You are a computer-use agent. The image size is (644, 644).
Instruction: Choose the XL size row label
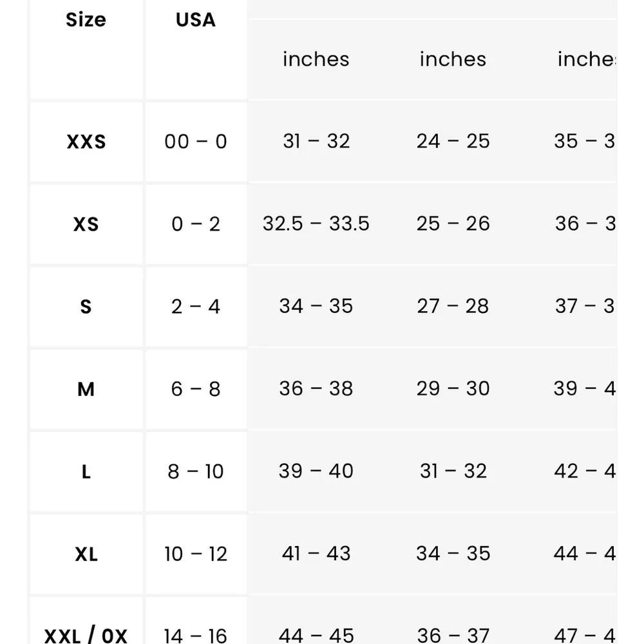pos(86,554)
